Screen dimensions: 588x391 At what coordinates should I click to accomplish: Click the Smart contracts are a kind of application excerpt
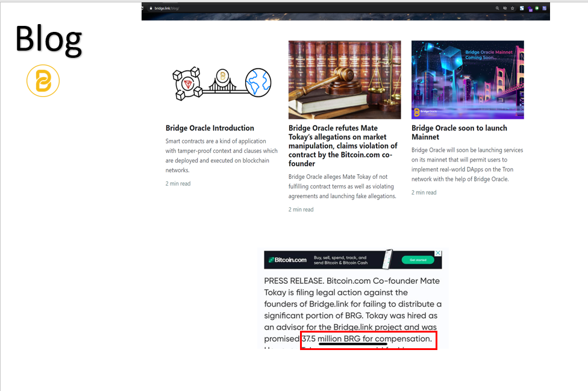click(x=221, y=155)
